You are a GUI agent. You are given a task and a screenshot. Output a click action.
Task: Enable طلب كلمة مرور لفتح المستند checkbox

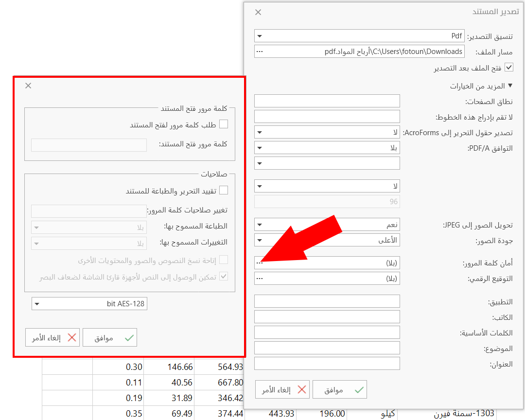pyautogui.click(x=224, y=124)
